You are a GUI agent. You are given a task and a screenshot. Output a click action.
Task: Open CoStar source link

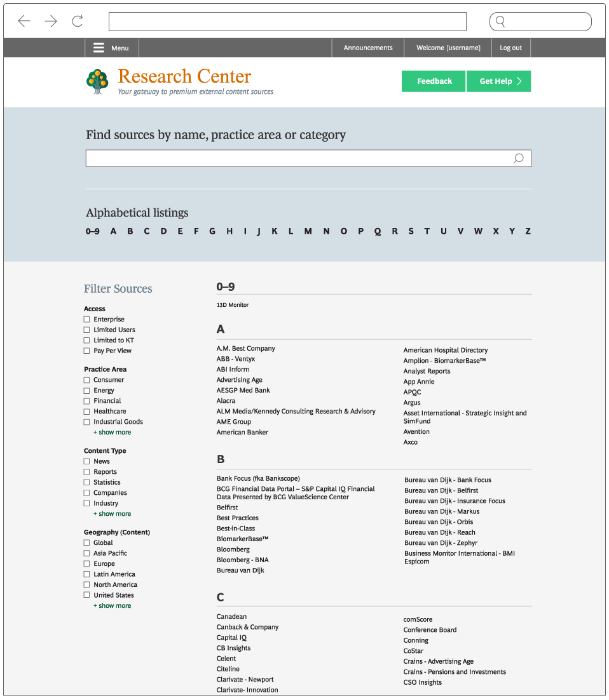pyautogui.click(x=413, y=651)
